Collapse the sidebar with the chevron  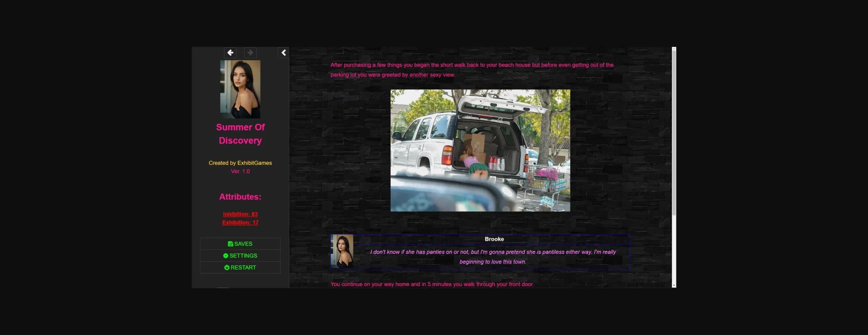point(283,53)
